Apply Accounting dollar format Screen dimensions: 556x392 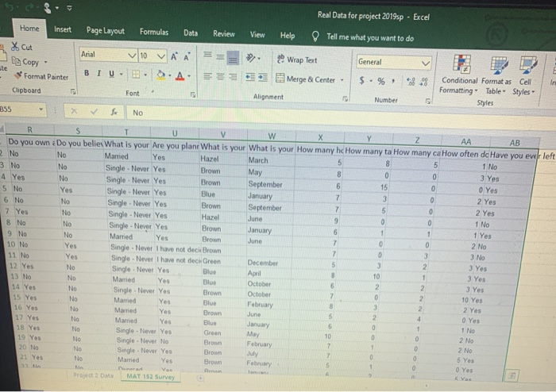click(x=361, y=80)
